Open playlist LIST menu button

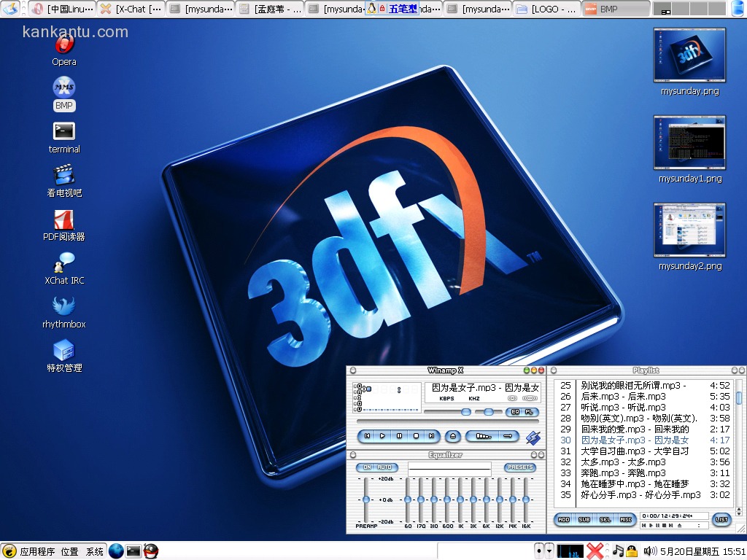721,519
